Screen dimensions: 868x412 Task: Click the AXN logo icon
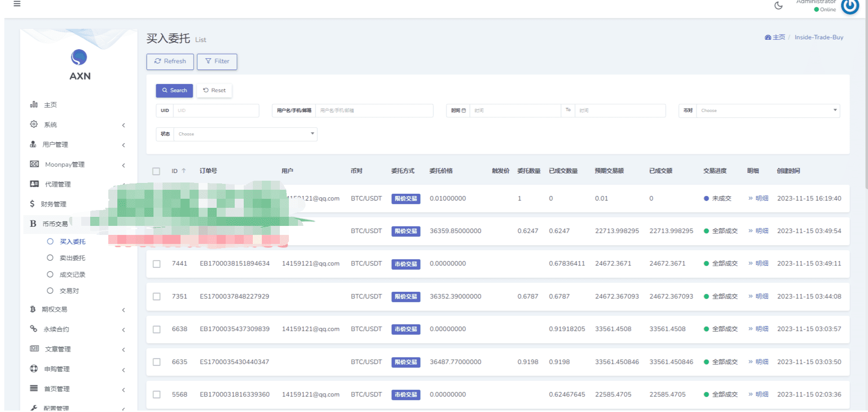click(x=79, y=57)
